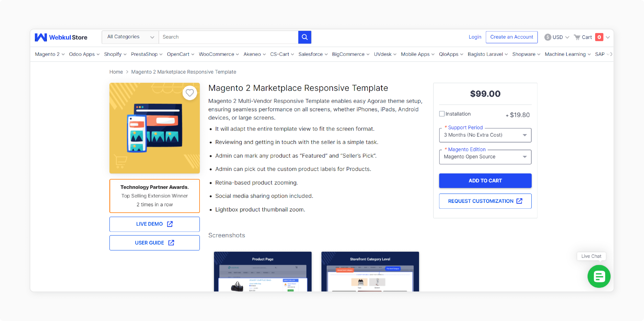Screen dimensions: 644x321
Task: Open the USER GUIDE link
Action: click(155, 243)
